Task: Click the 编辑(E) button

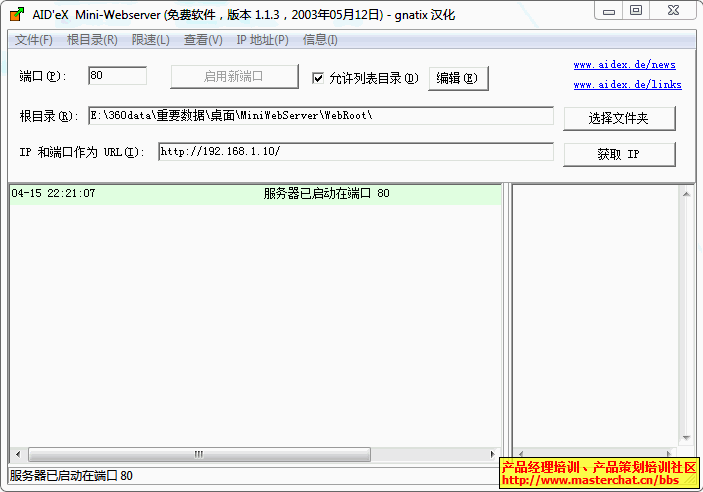Action: point(458,78)
